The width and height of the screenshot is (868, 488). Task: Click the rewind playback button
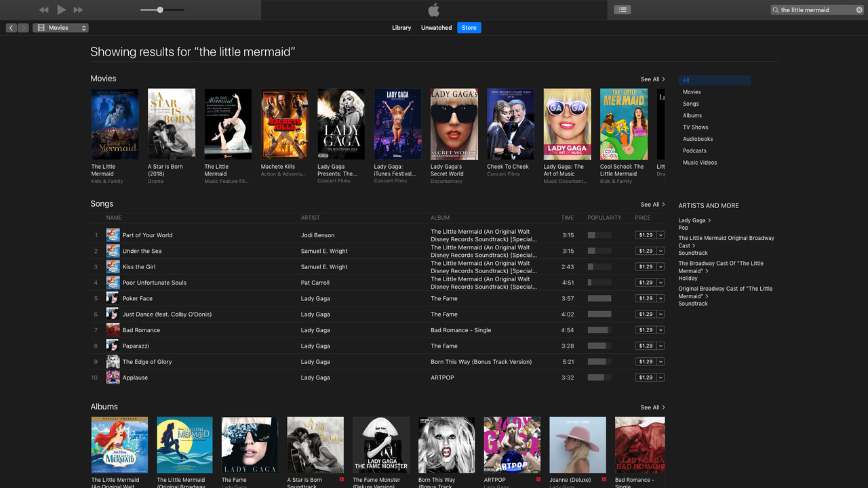(44, 9)
